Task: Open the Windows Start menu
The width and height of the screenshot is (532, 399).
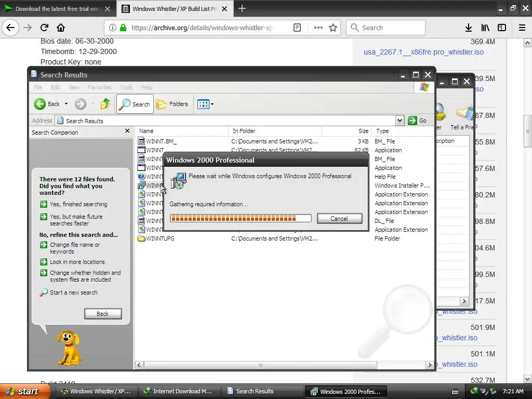Action: click(24, 391)
